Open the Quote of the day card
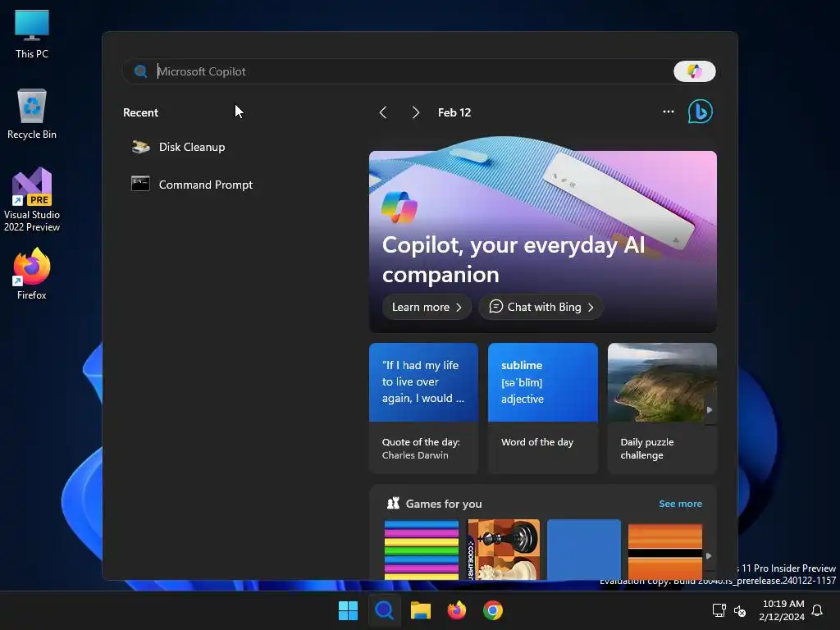This screenshot has width=840, height=630. 423,409
